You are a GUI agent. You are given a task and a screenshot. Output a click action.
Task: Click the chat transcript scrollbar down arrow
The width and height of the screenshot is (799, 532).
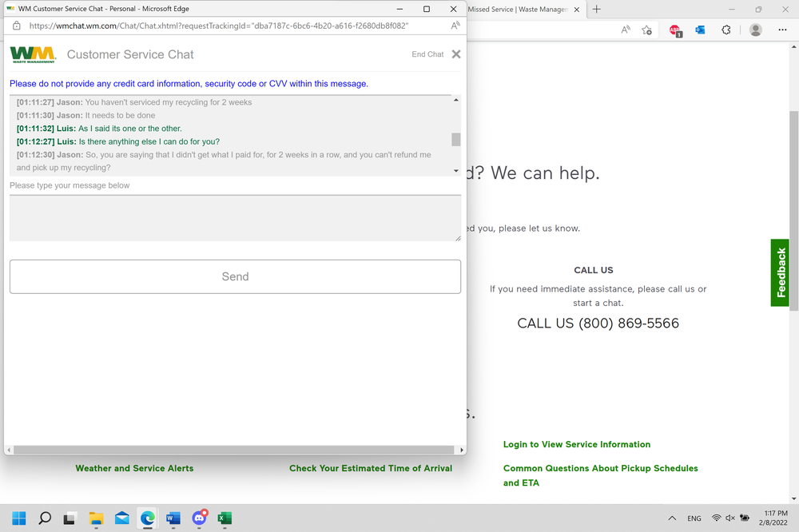pos(456,171)
